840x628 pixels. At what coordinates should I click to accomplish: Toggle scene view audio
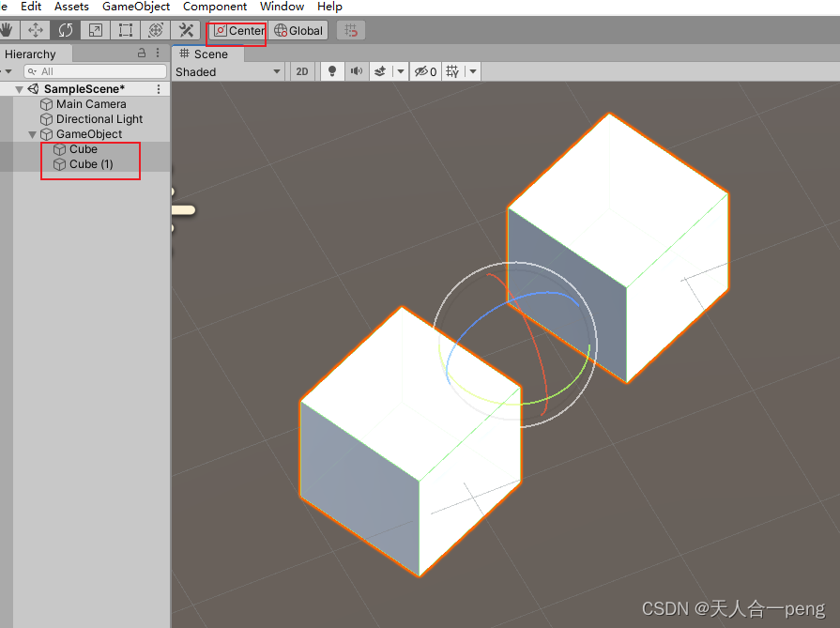pyautogui.click(x=358, y=70)
